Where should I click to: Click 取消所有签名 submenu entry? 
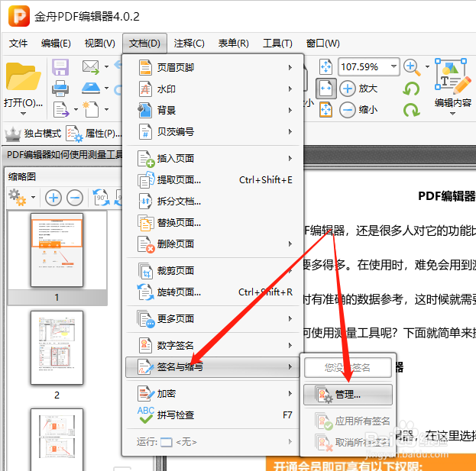pos(348,443)
